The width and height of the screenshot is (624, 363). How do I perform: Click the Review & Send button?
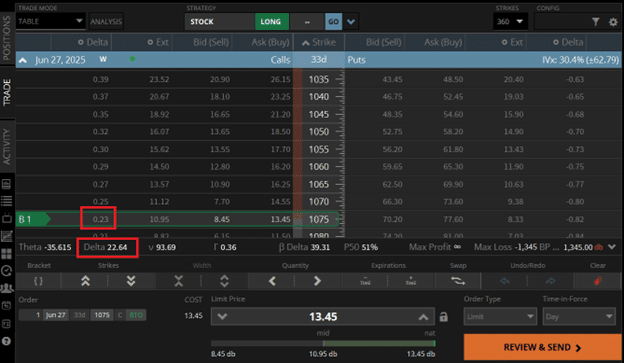tap(542, 347)
